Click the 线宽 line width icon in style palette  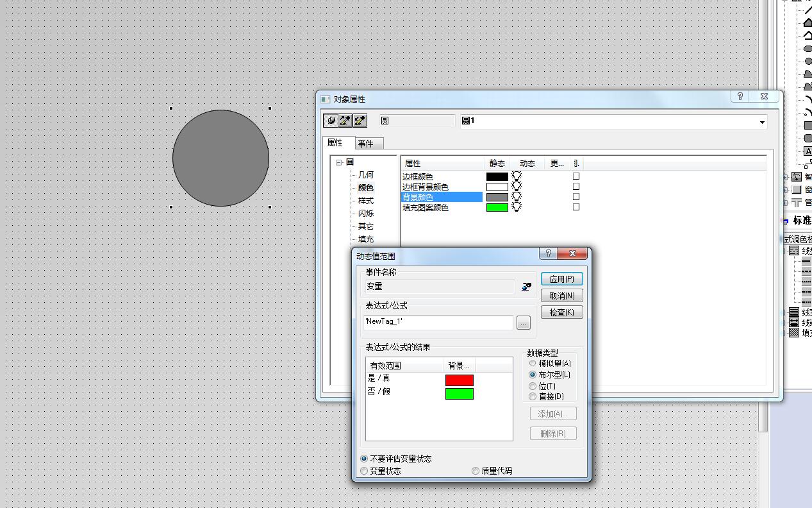click(x=794, y=312)
